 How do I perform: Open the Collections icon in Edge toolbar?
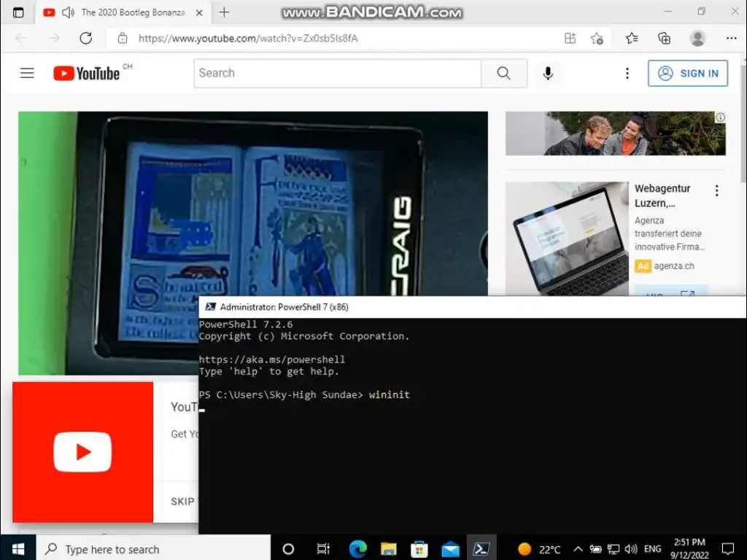(x=664, y=38)
